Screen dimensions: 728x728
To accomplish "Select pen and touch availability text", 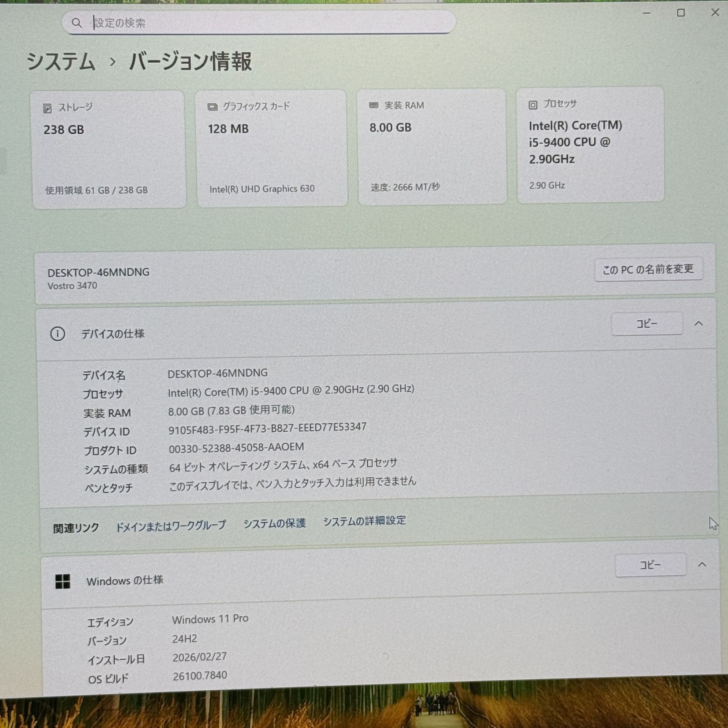I will coord(293,484).
